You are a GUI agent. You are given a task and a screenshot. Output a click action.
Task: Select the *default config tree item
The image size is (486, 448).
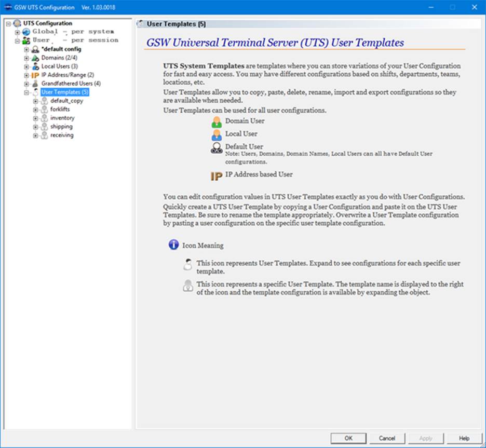(x=61, y=49)
